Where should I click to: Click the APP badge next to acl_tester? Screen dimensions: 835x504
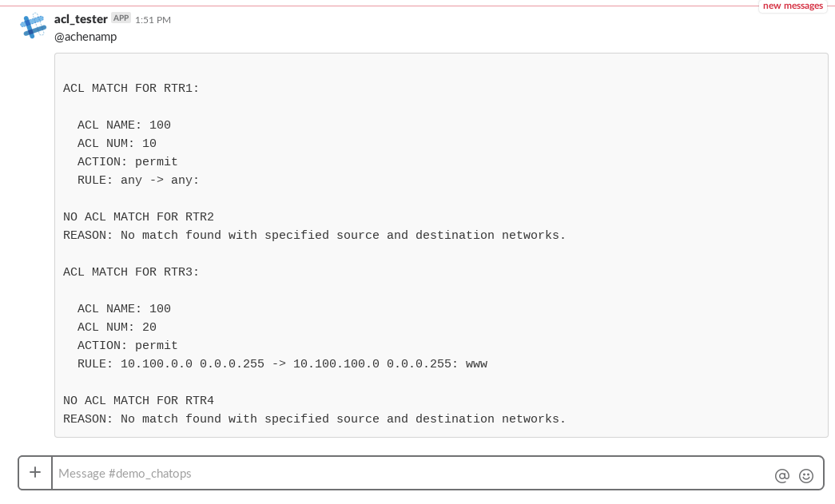(x=121, y=18)
